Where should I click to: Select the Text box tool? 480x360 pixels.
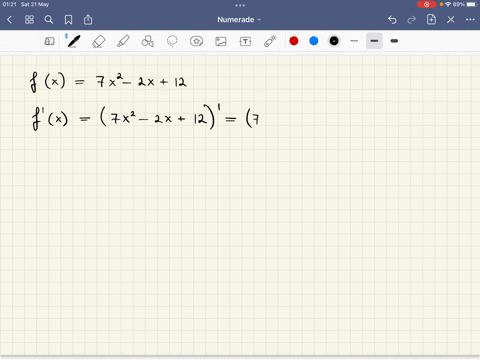[245, 41]
